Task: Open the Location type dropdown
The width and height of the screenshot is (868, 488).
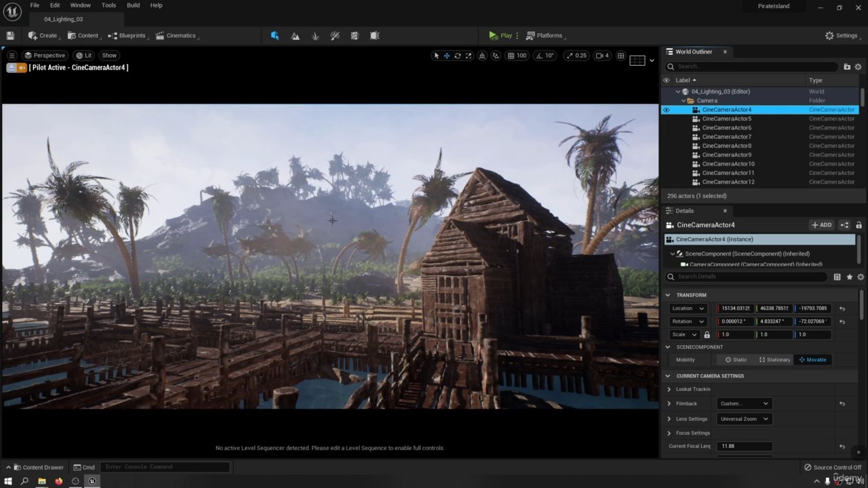Action: pyautogui.click(x=688, y=308)
